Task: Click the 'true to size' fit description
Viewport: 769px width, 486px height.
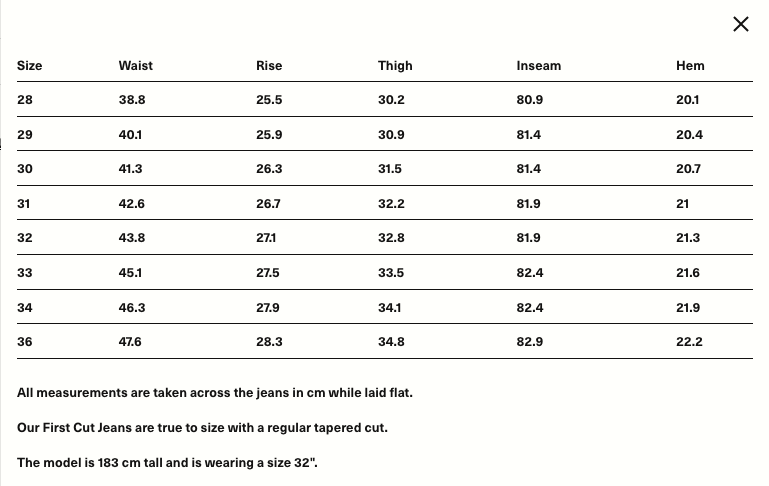Action: (x=202, y=428)
